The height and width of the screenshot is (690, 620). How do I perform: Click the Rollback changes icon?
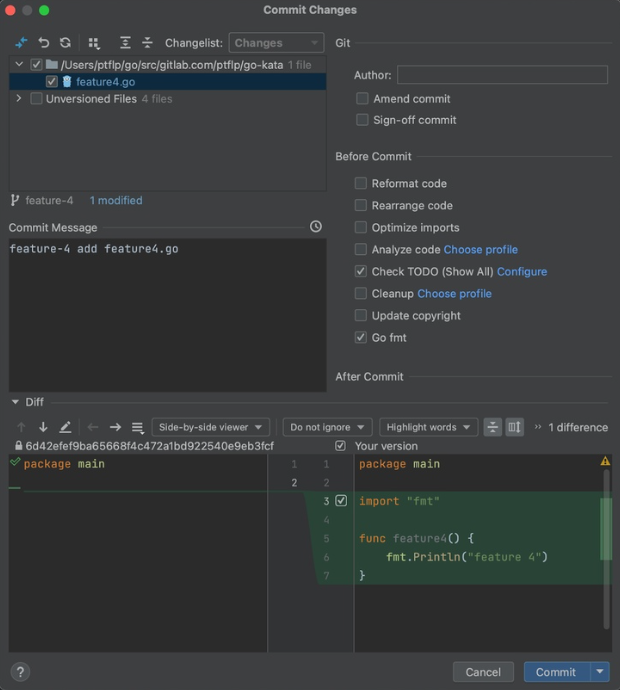click(x=43, y=43)
